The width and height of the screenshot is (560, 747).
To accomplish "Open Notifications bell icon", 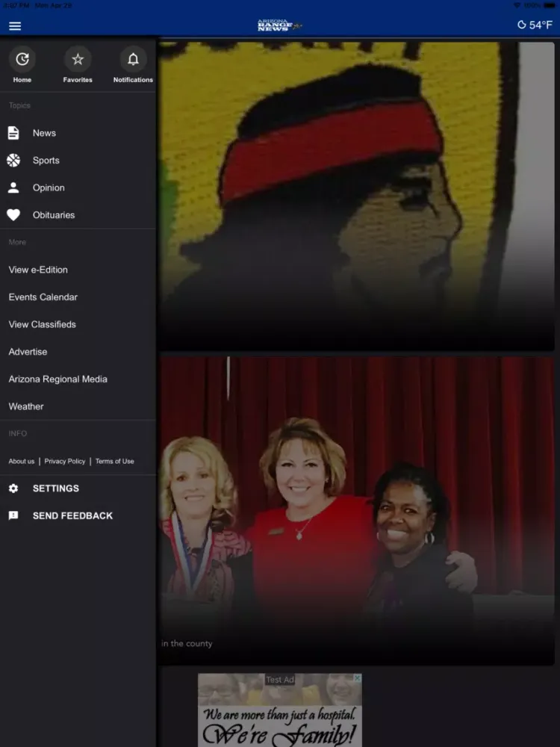I will pyautogui.click(x=133, y=59).
